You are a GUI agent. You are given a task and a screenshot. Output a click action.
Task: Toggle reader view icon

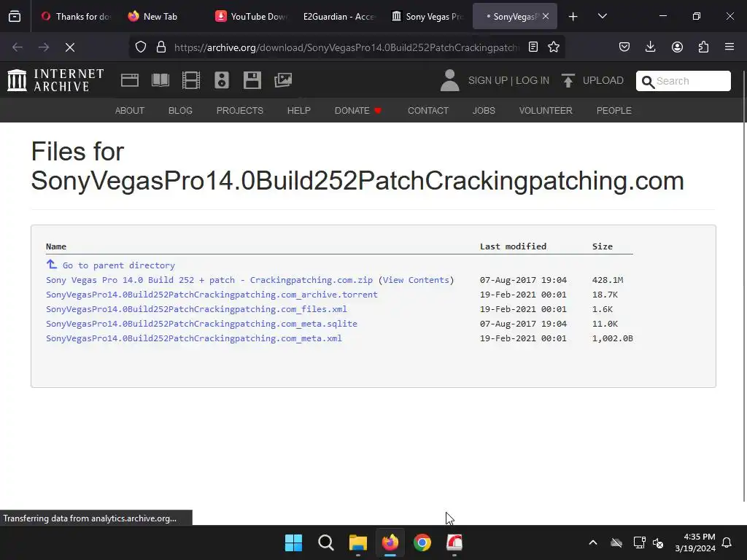tap(533, 47)
